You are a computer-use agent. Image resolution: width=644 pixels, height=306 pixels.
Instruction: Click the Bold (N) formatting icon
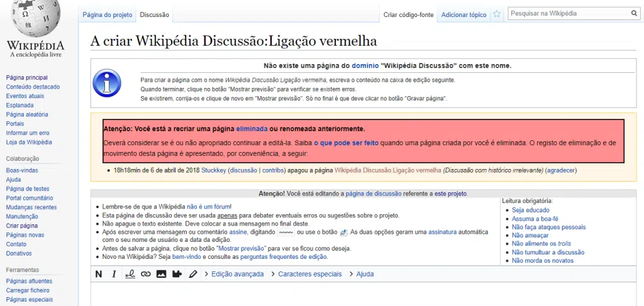click(99, 274)
